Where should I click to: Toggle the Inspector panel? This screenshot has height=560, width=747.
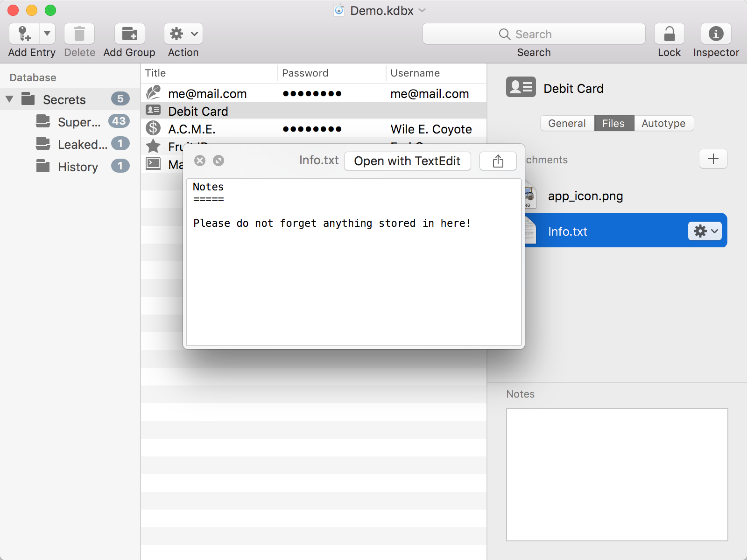click(x=716, y=34)
